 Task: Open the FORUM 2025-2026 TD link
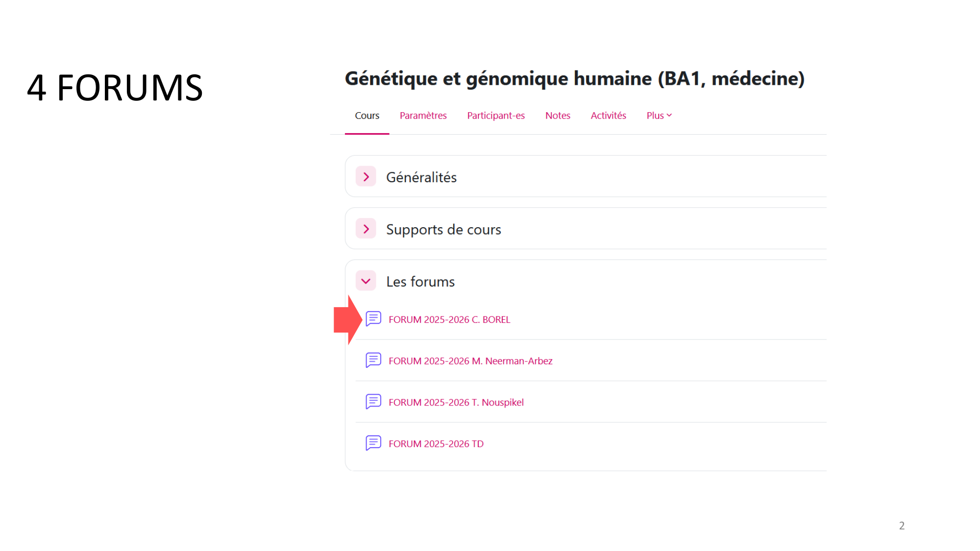tap(436, 444)
